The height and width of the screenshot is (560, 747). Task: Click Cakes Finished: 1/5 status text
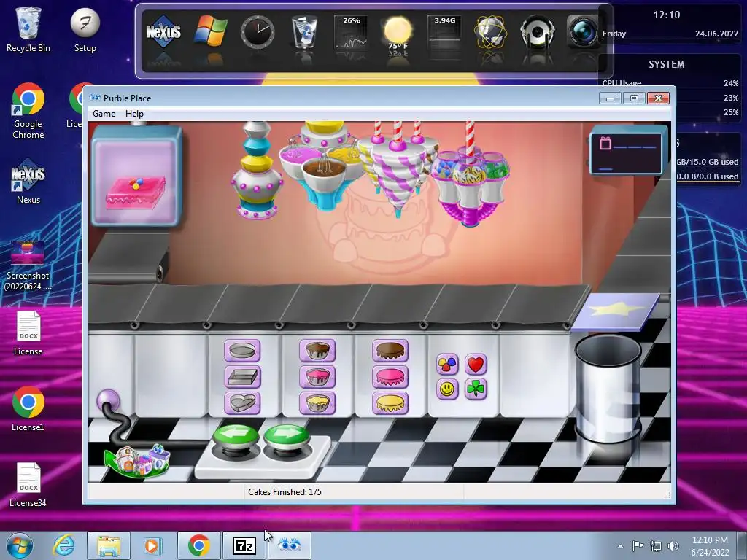click(x=285, y=492)
